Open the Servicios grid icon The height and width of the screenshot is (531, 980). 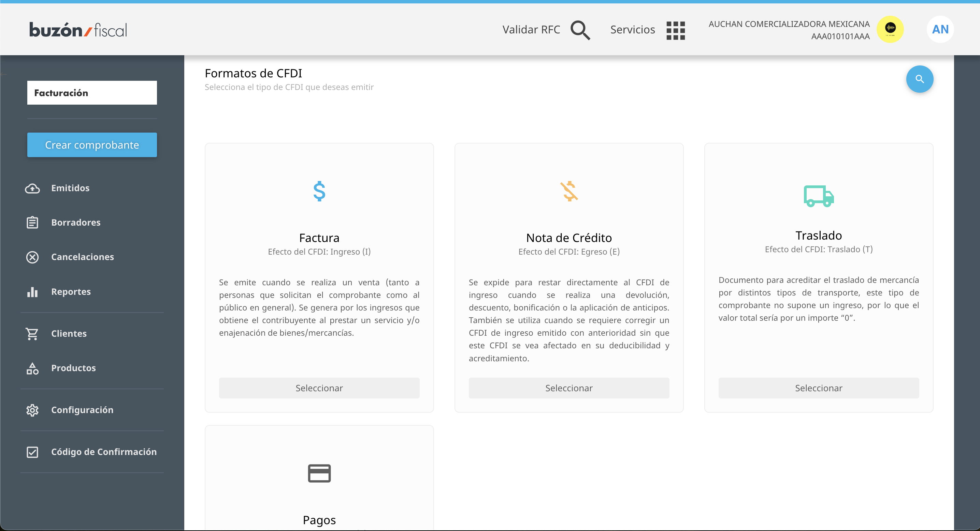[x=676, y=30]
